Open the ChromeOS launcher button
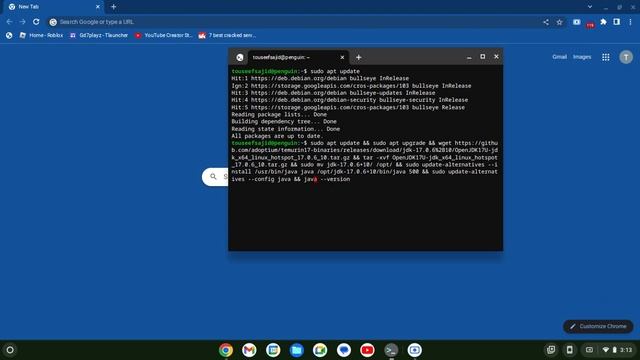The image size is (640, 360). tap(10, 350)
